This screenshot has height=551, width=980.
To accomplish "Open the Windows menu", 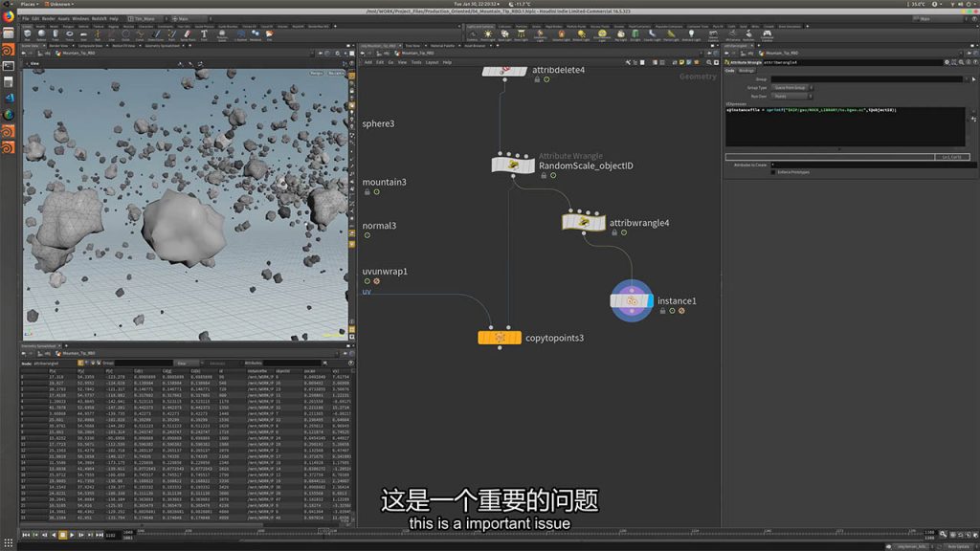I will coord(79,18).
